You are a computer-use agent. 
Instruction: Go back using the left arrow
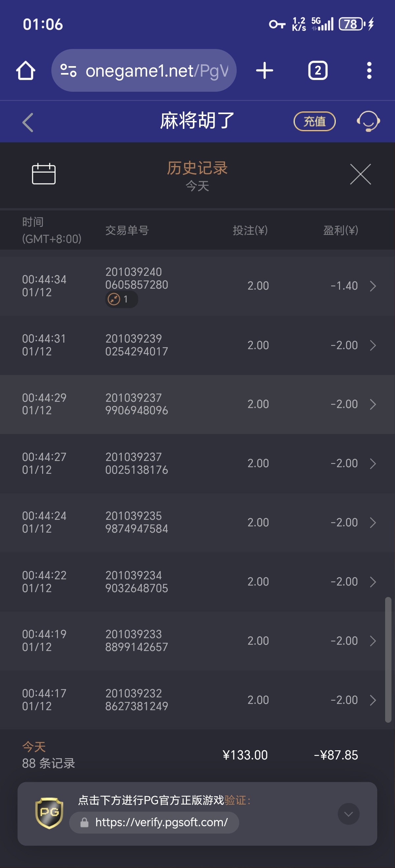28,122
